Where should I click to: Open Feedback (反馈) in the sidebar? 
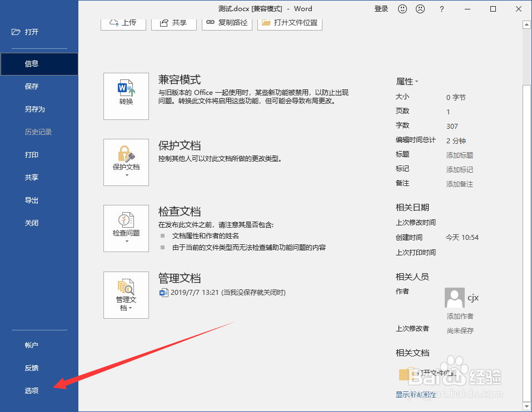click(39, 368)
